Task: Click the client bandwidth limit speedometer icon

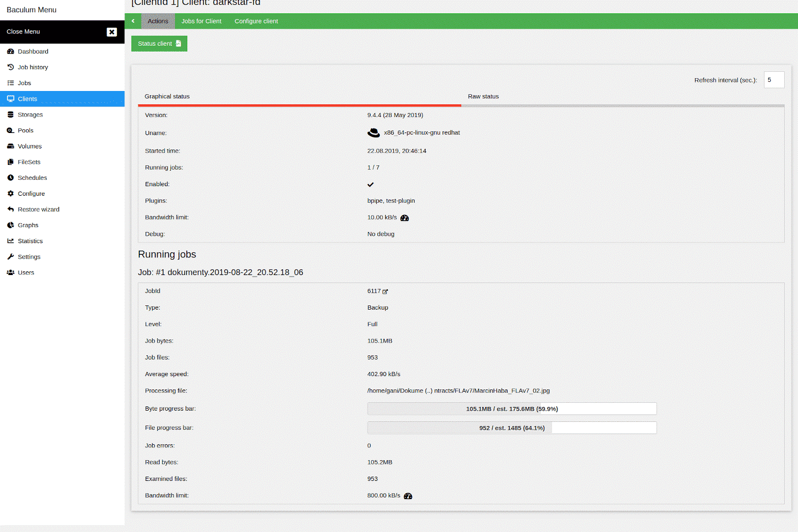Action: (x=404, y=218)
